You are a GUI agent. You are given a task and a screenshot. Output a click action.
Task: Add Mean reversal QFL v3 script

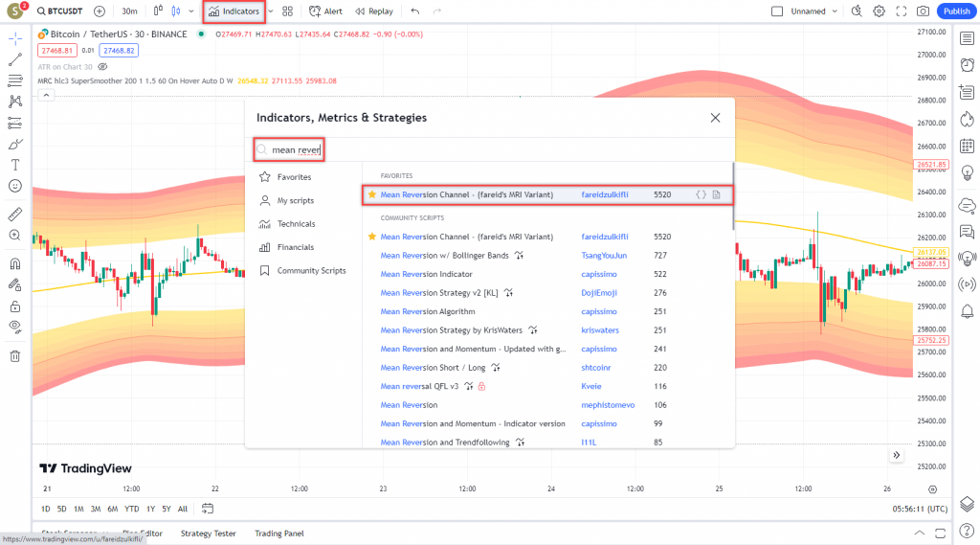pos(419,386)
